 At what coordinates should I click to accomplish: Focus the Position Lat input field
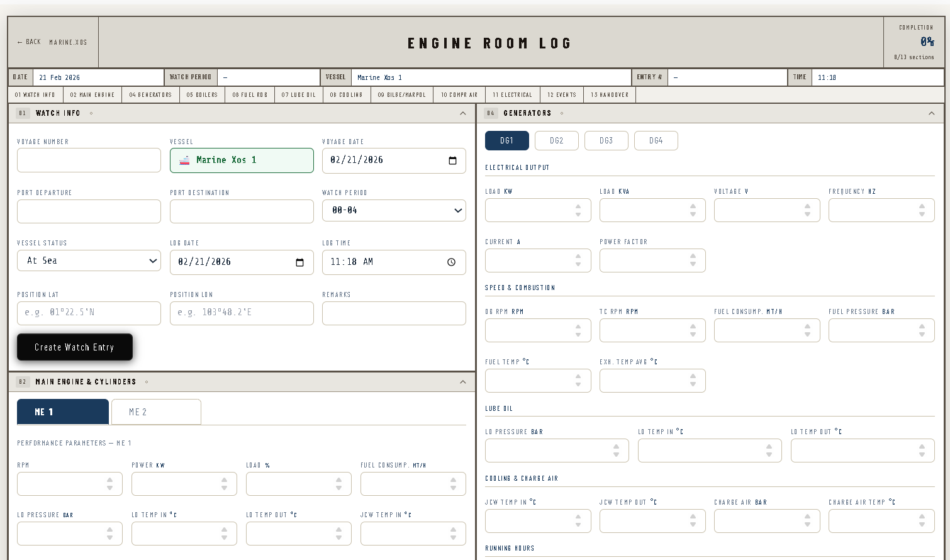coord(89,313)
